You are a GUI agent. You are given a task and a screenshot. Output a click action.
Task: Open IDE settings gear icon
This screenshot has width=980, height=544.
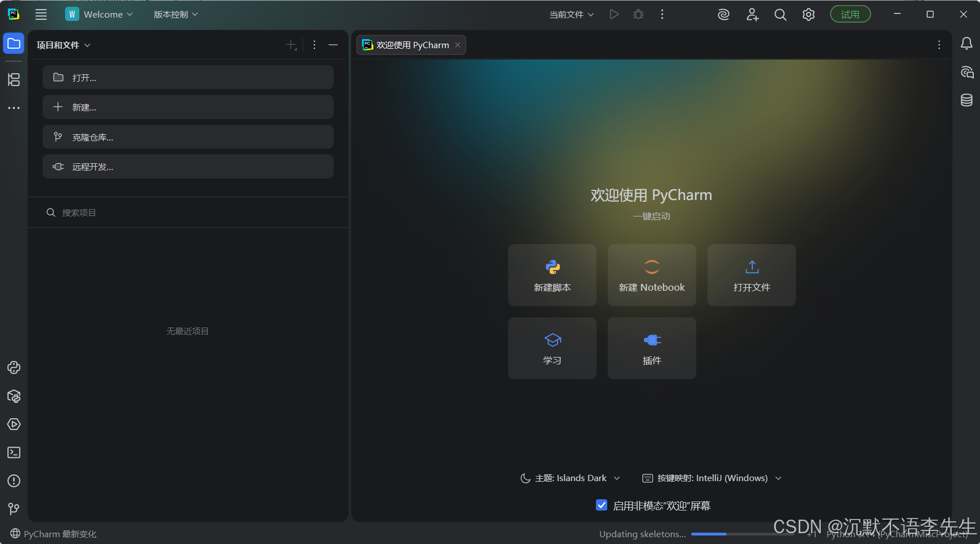pyautogui.click(x=808, y=15)
